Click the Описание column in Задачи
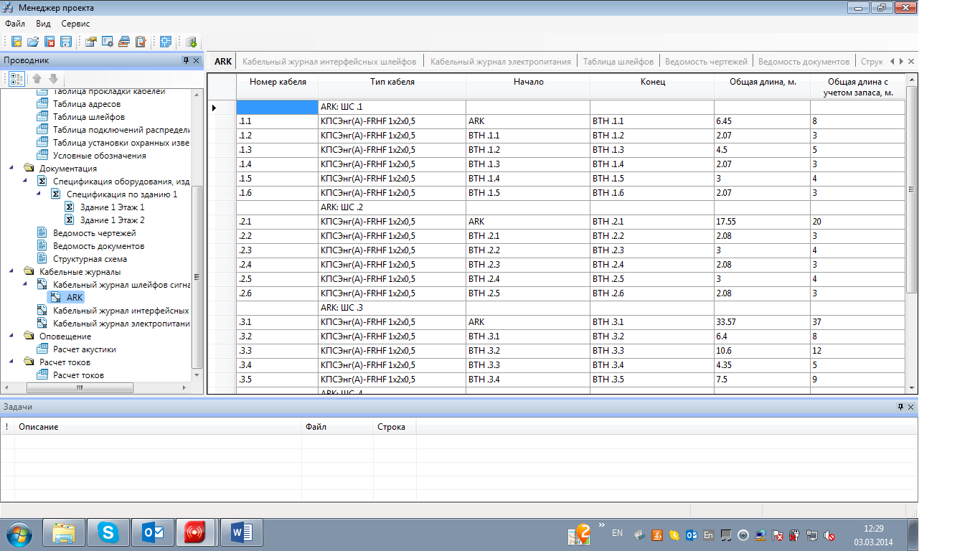980x551 pixels. (158, 427)
